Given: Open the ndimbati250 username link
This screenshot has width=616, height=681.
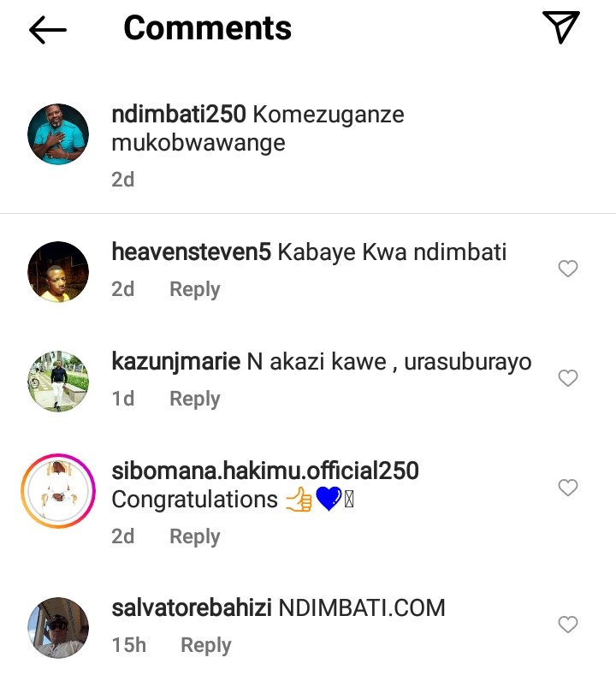Looking at the screenshot, I should click(179, 115).
